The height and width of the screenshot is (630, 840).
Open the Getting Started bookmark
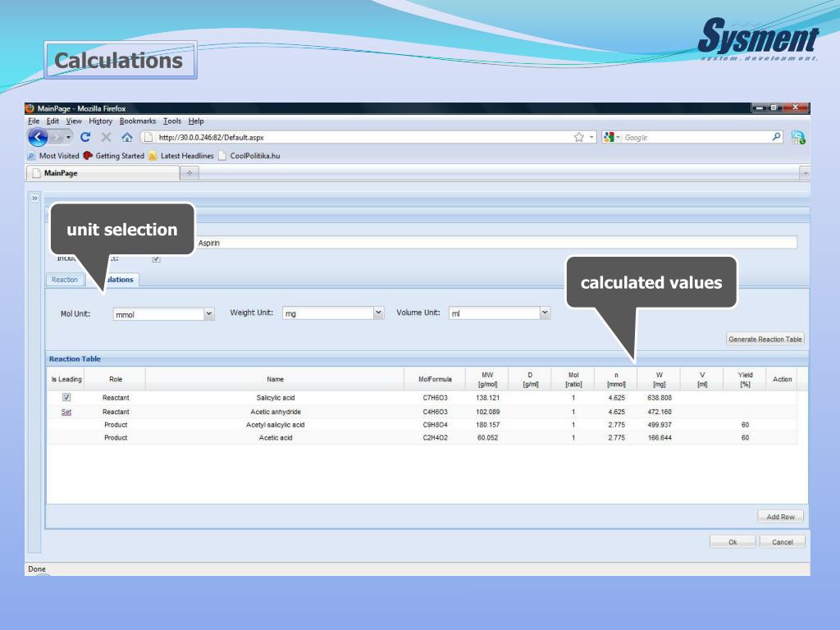pos(113,156)
